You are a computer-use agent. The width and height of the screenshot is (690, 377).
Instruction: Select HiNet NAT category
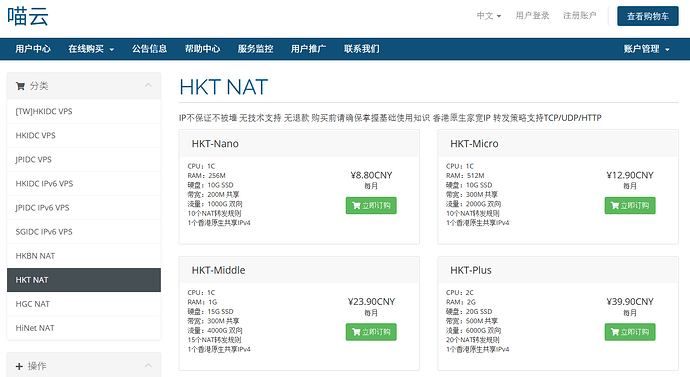84,328
